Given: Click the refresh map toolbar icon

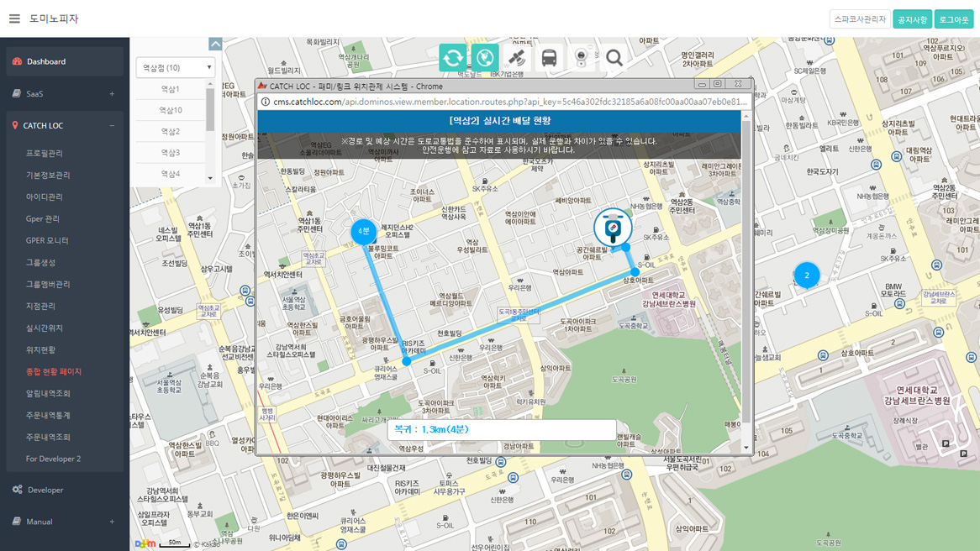Looking at the screenshot, I should point(452,58).
